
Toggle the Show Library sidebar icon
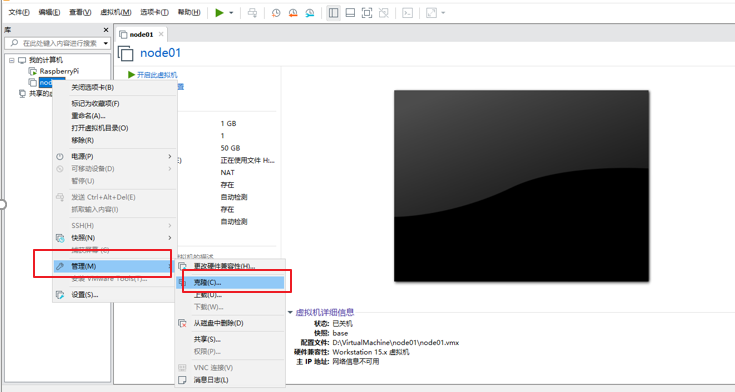(x=333, y=13)
